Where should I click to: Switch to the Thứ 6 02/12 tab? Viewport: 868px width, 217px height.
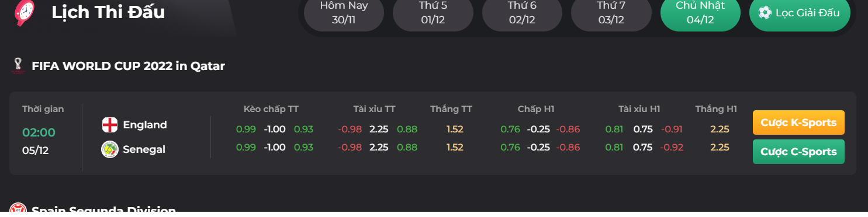click(x=522, y=13)
